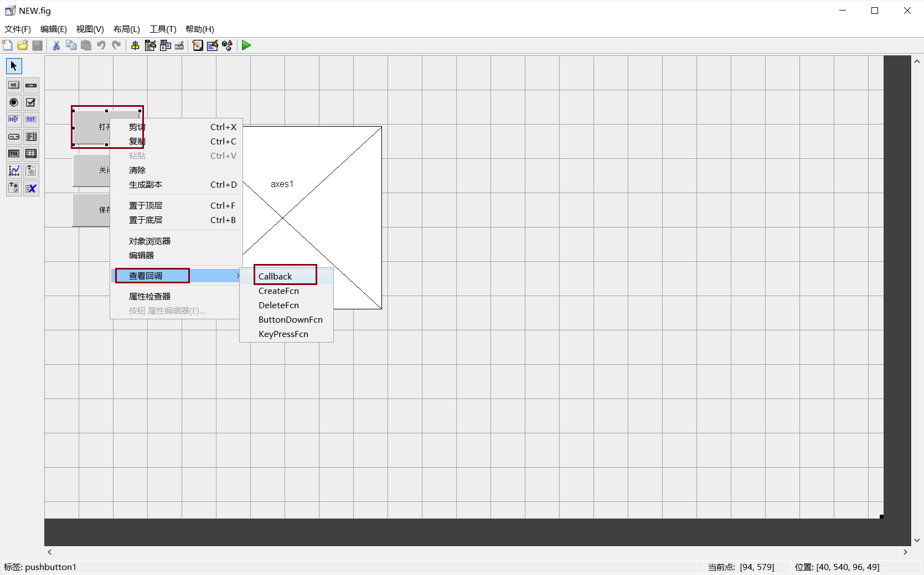
Task: Open the 工具(T) menu
Action: coord(163,29)
